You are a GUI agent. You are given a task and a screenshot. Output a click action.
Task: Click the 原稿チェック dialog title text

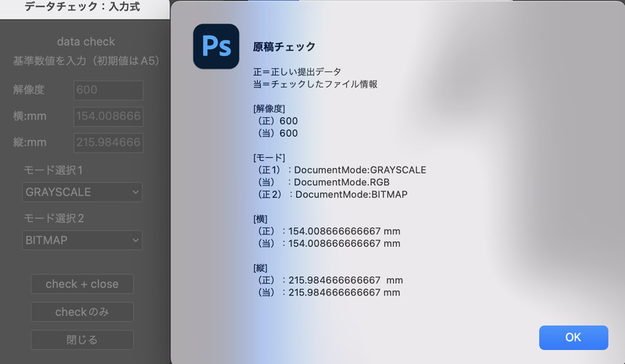tap(284, 47)
